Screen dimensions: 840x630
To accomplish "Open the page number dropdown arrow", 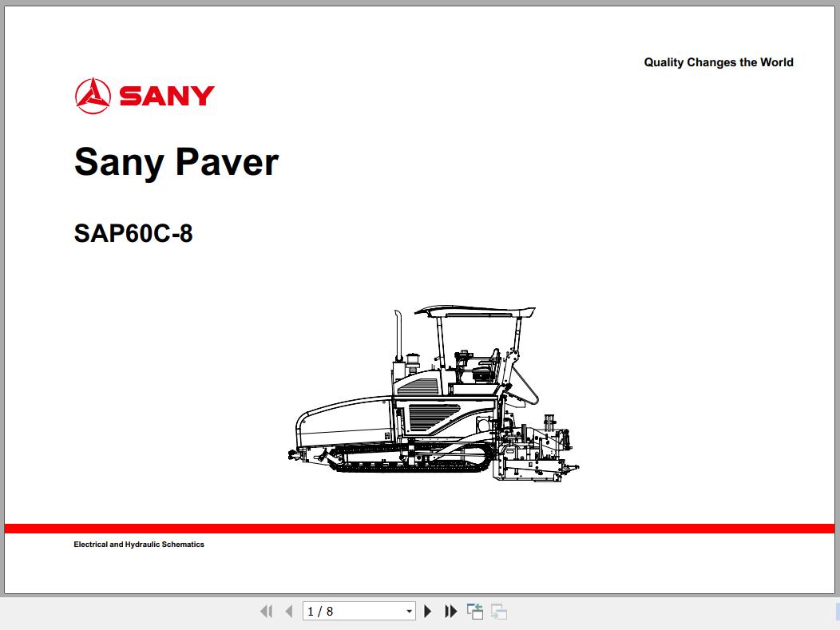I will [x=409, y=612].
